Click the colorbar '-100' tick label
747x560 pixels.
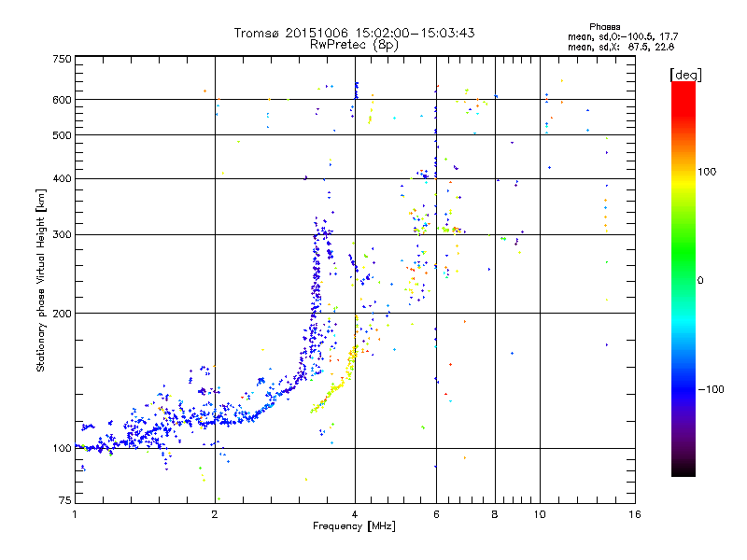[711, 389]
